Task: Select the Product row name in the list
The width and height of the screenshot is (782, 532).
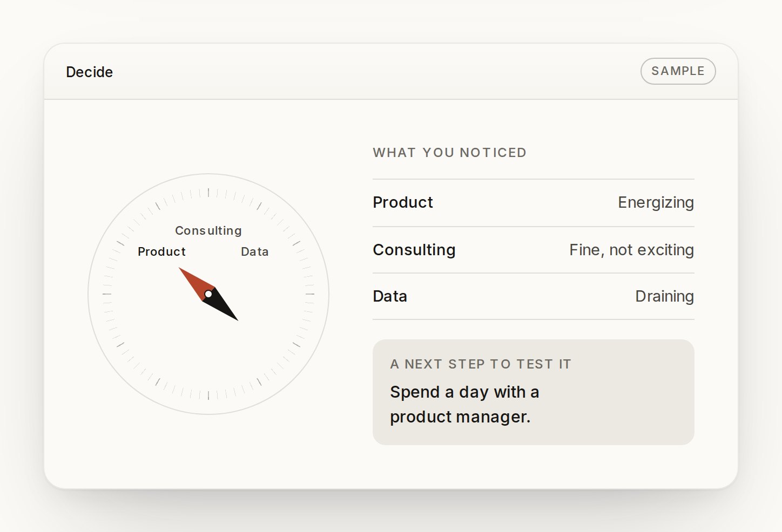Action: pyautogui.click(x=403, y=202)
